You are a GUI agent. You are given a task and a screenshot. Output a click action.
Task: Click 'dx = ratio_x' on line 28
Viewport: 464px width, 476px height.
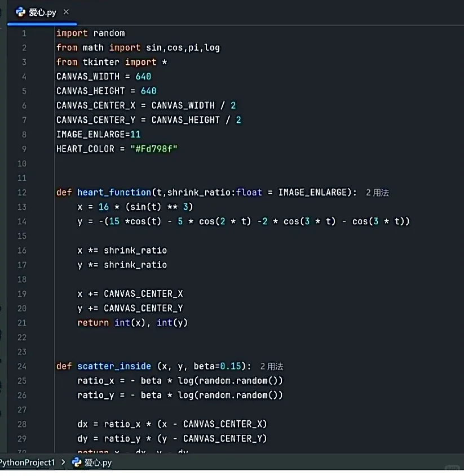(109, 424)
